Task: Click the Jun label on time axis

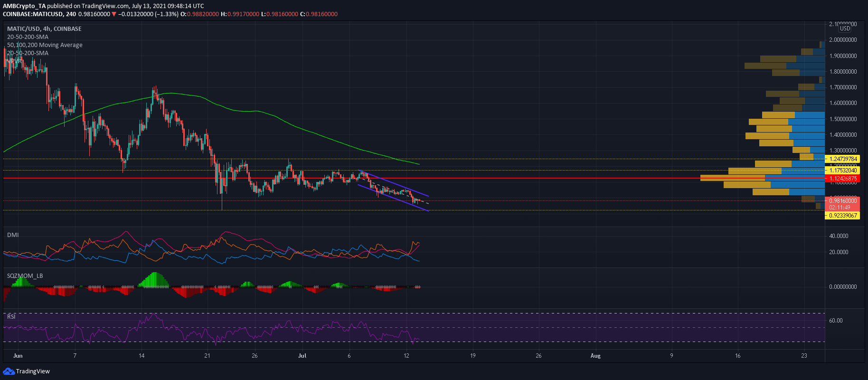Action: click(18, 355)
